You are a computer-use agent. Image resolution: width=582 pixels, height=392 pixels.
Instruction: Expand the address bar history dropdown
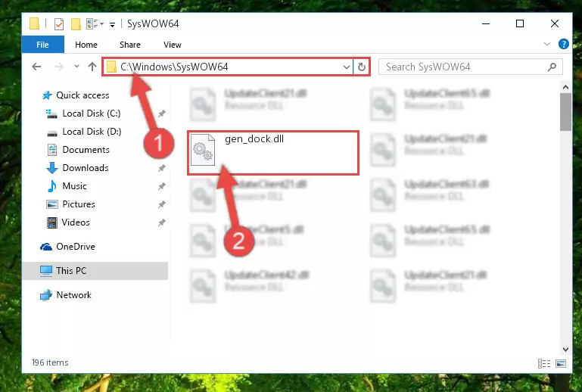[x=347, y=67]
